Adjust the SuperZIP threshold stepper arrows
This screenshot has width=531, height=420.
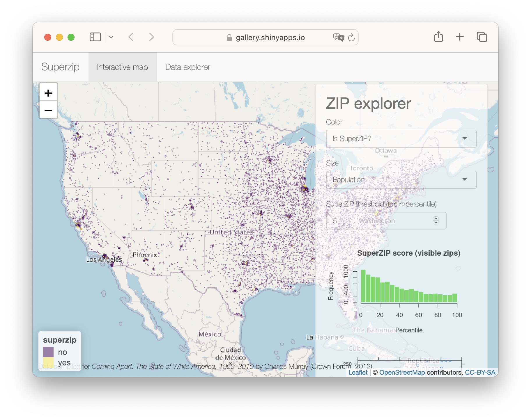click(436, 220)
